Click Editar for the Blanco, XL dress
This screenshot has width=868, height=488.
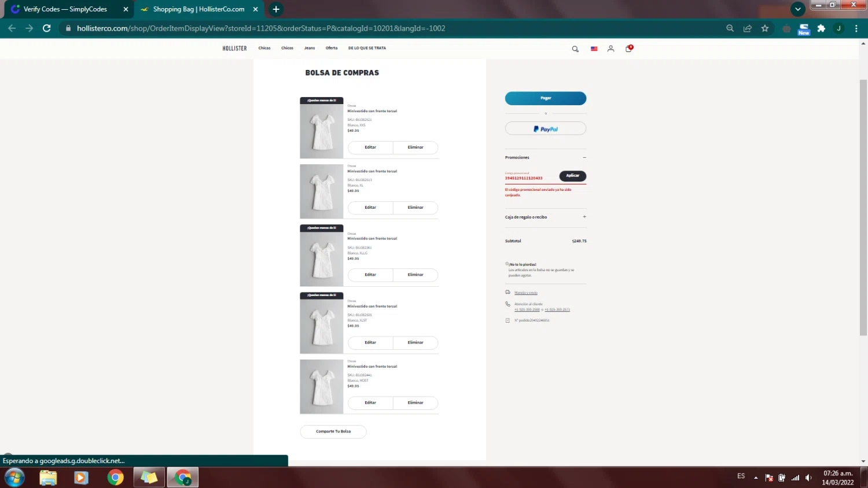click(x=370, y=208)
